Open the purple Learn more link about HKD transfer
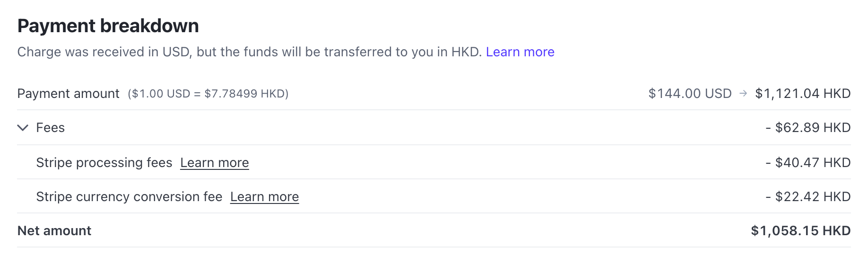The image size is (868, 265). pyautogui.click(x=520, y=52)
